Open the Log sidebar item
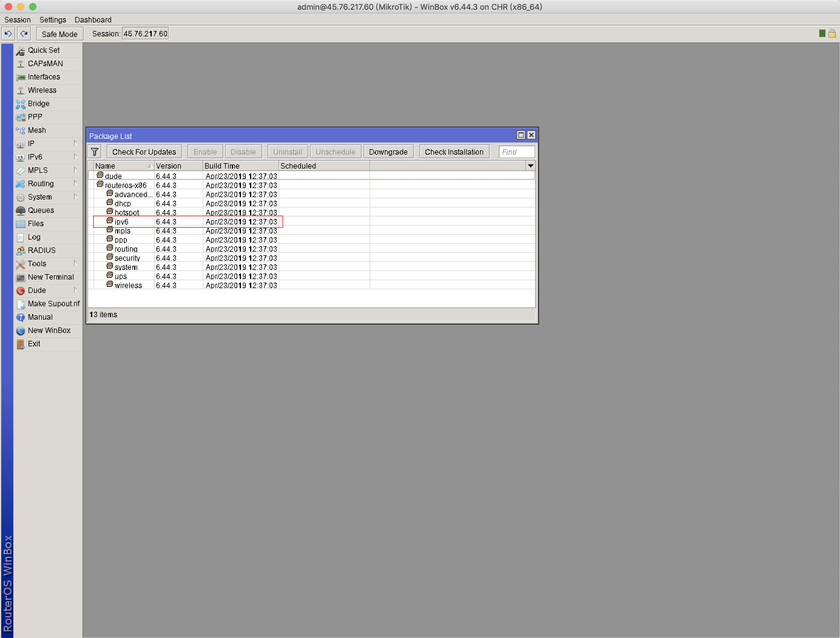The image size is (840, 638). click(48, 237)
